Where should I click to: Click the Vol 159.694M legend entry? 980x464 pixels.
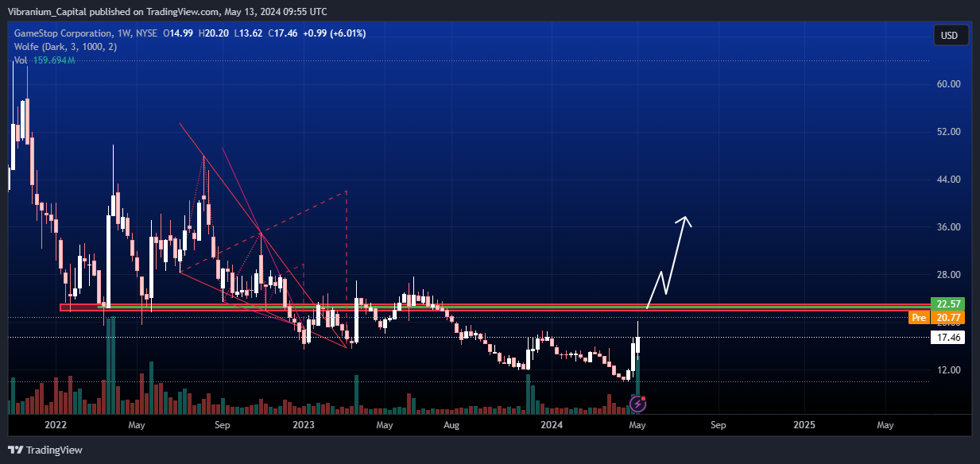[45, 60]
